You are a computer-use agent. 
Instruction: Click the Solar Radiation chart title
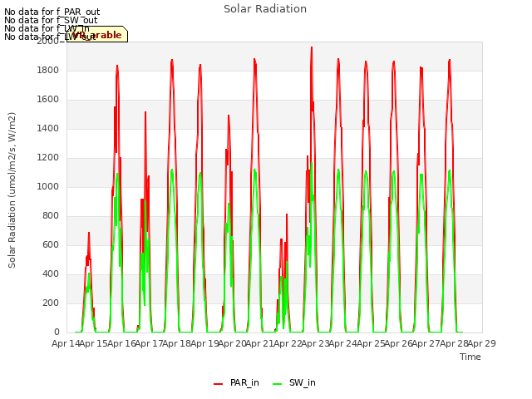pyautogui.click(x=265, y=9)
